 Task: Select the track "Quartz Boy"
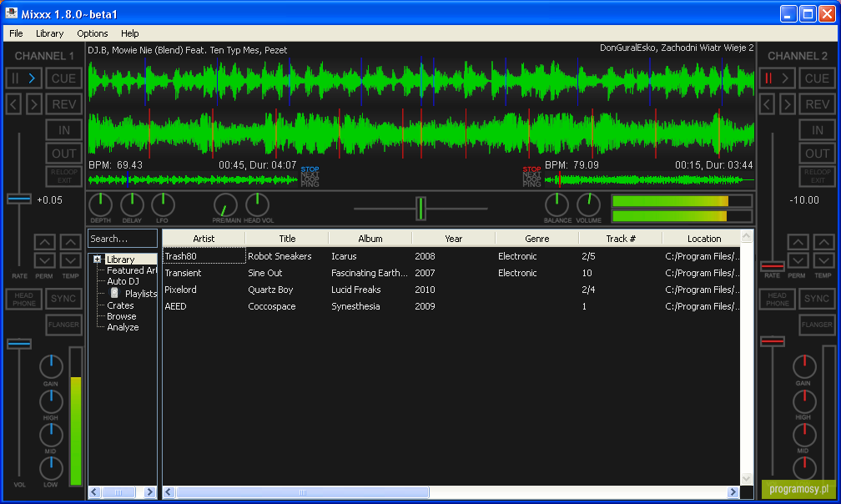click(270, 290)
